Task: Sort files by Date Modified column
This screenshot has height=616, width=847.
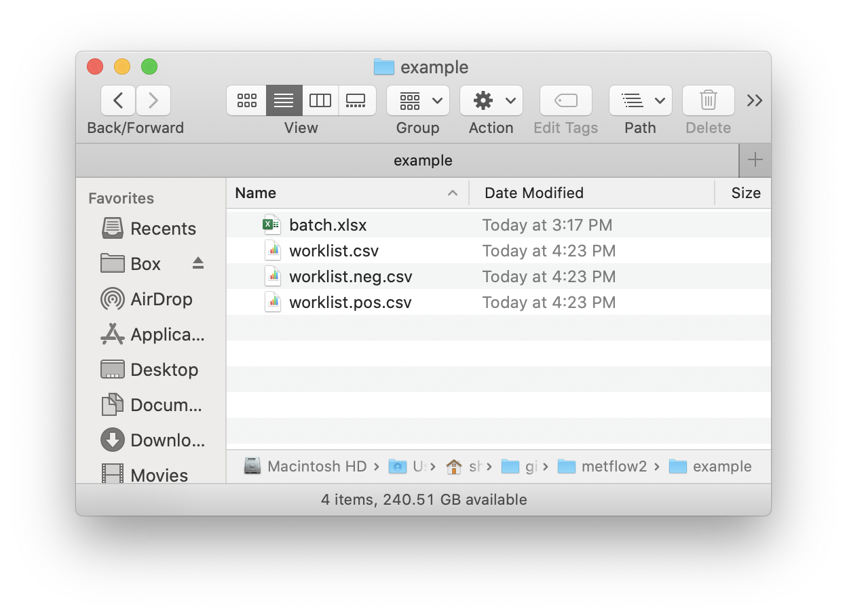Action: [x=533, y=193]
